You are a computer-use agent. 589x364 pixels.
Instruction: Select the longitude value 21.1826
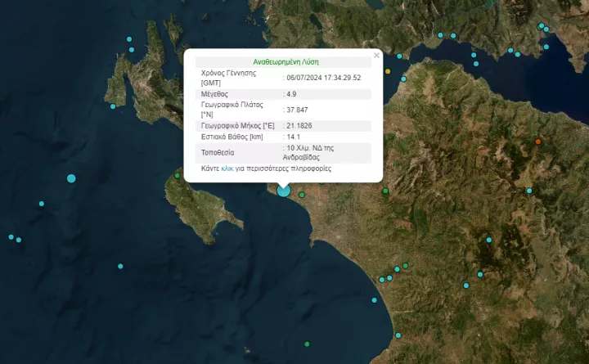299,125
